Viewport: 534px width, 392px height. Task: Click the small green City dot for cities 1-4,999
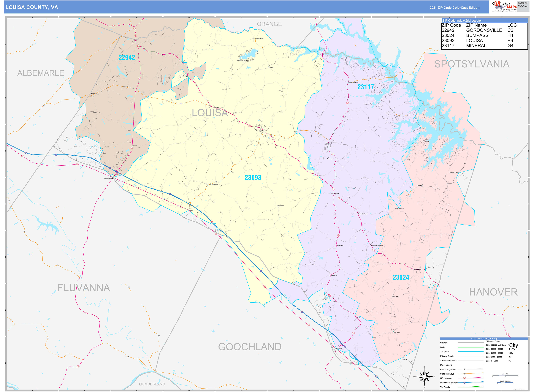(508, 361)
